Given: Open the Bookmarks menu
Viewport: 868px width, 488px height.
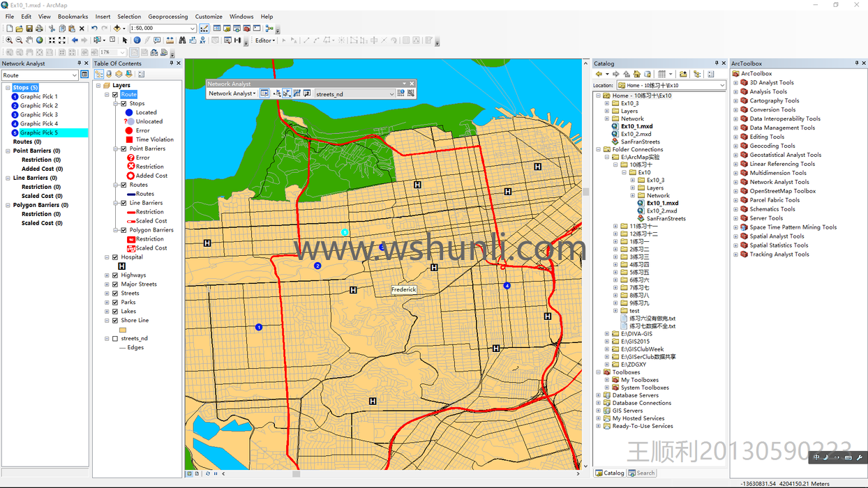Looking at the screenshot, I should coord(73,17).
